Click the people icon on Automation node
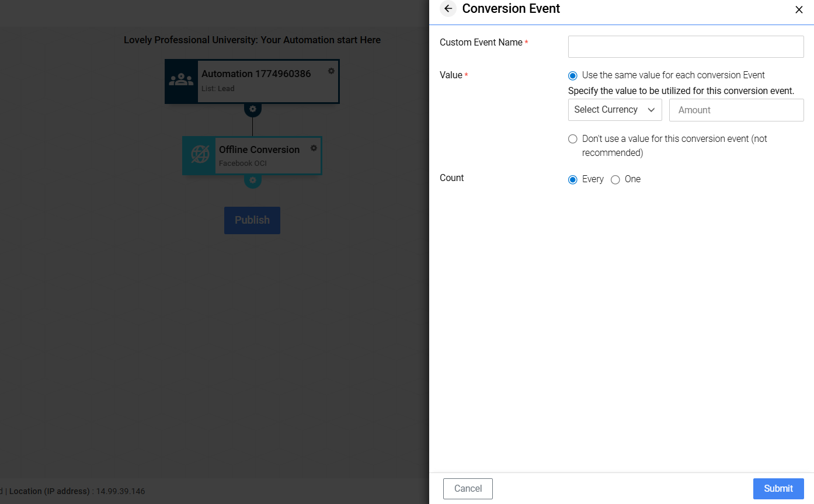The image size is (814, 504). 182,81
